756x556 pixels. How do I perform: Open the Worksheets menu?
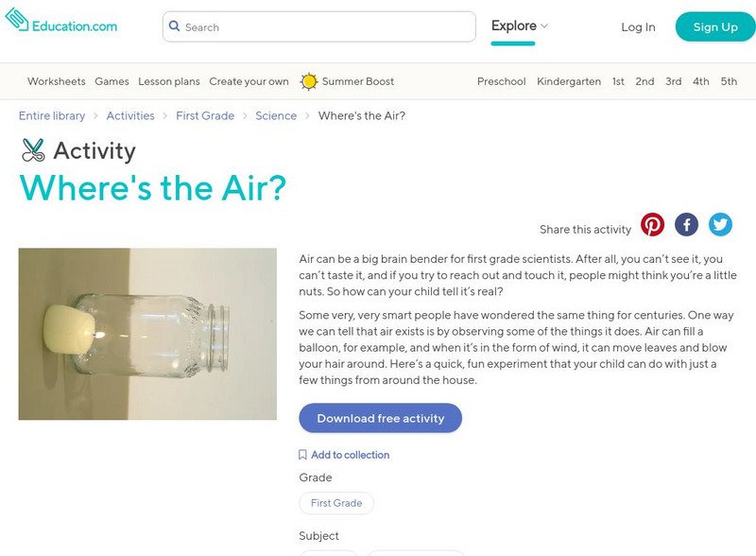tap(56, 81)
